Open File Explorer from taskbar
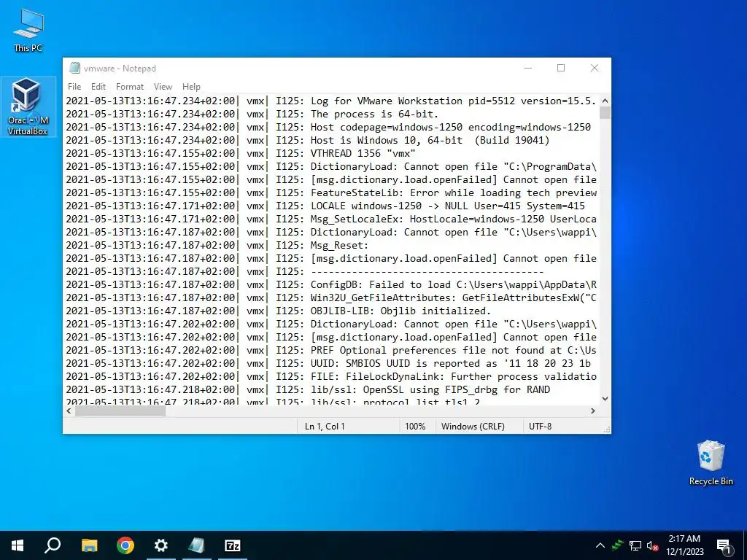The width and height of the screenshot is (747, 560). click(x=89, y=545)
